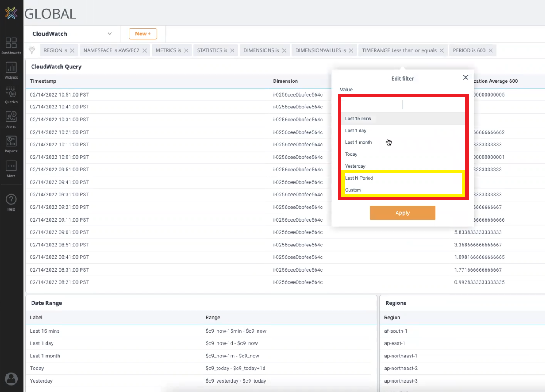This screenshot has width=545, height=392.
Task: Click the value 5.833833333333333
Action: pyautogui.click(x=478, y=232)
